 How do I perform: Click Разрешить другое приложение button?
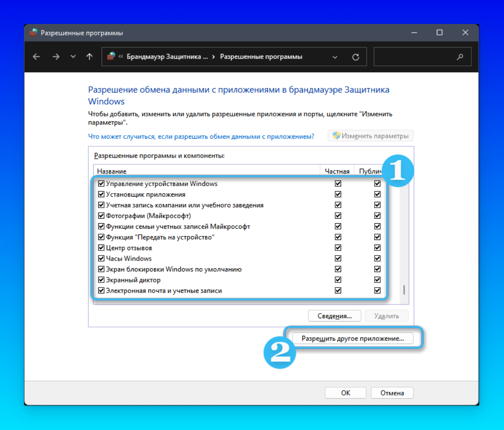352,338
